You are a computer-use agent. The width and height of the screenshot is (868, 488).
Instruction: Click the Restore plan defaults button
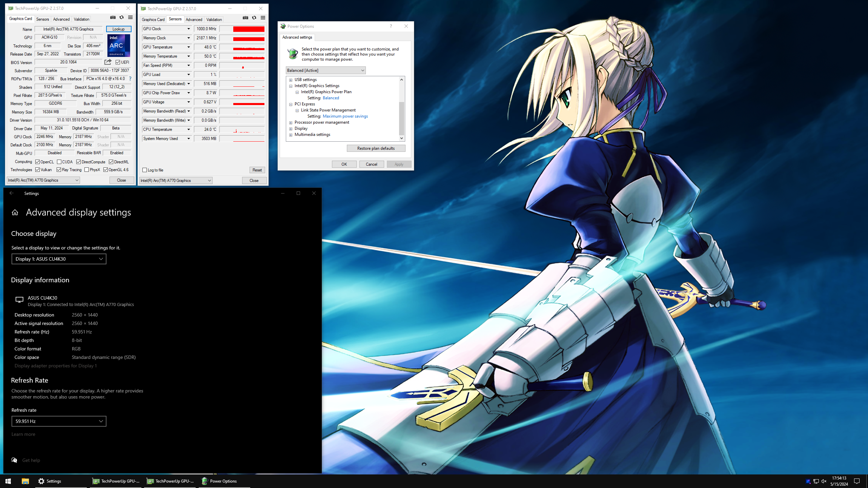pyautogui.click(x=376, y=148)
